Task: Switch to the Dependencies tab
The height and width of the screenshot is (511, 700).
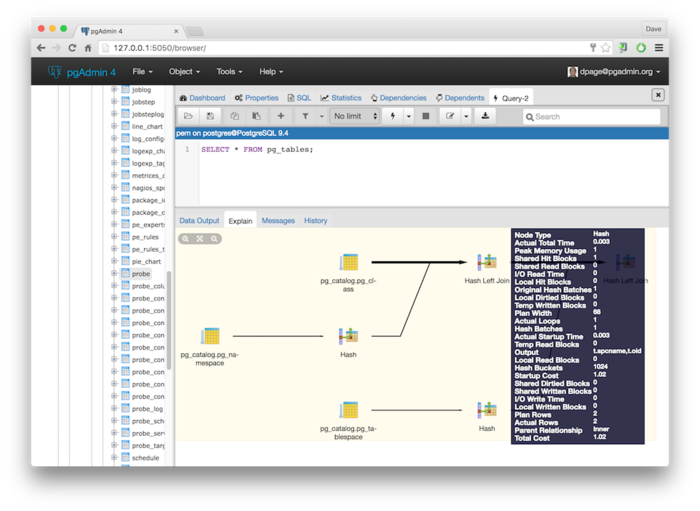Action: pyautogui.click(x=399, y=98)
